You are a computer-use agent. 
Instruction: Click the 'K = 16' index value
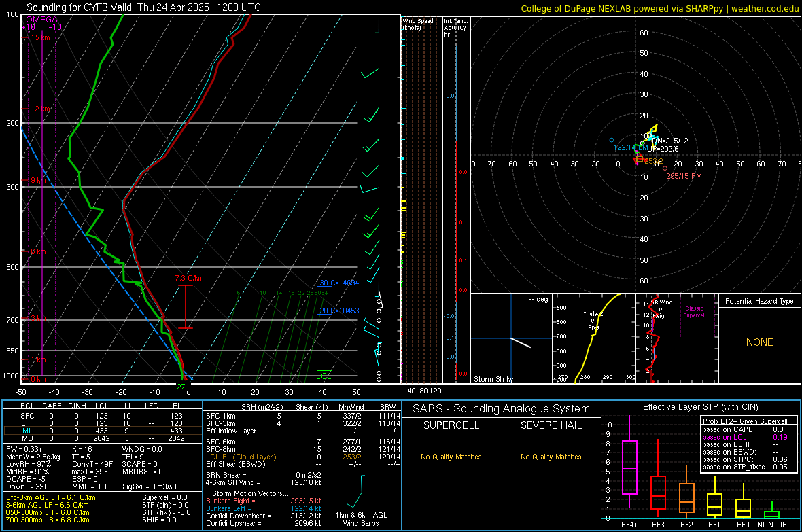click(x=82, y=449)
